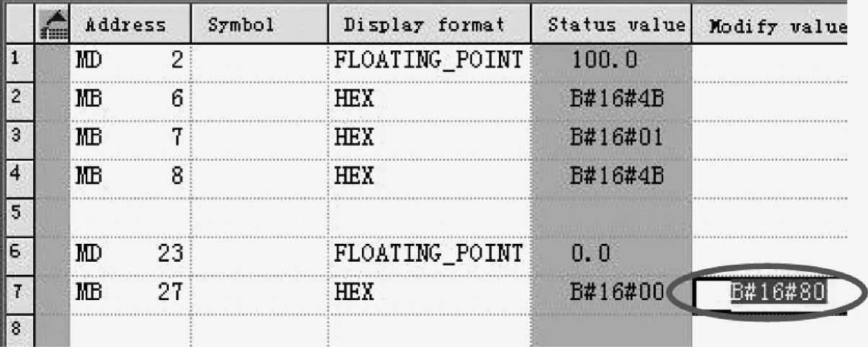Open HEX display format for MB 27
868x347 pixels.
coord(428,293)
